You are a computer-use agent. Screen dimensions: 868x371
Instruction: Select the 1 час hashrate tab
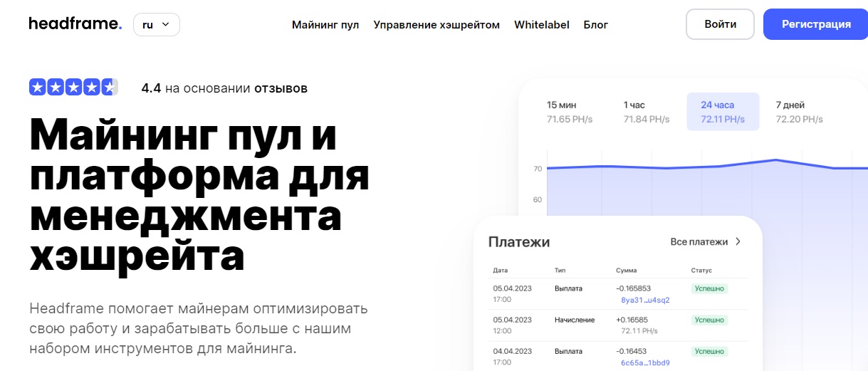coord(647,112)
